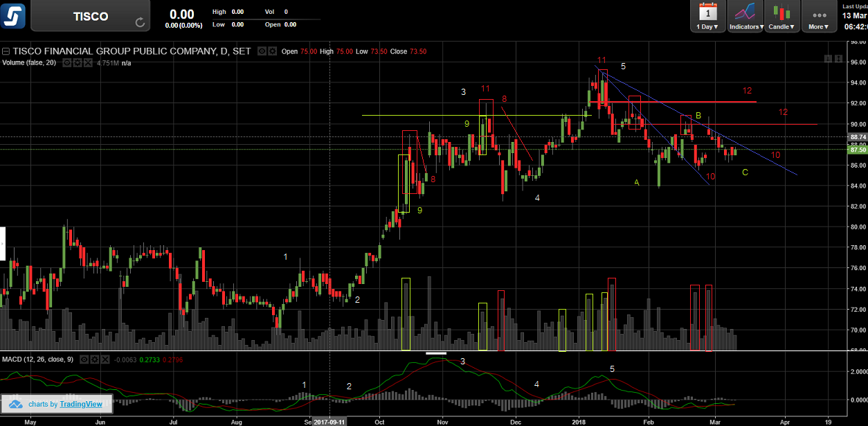868x426 pixels.
Task: Click TISCO FINANCIAL GROUP PUBLIC COMPANY title
Action: tap(132, 51)
